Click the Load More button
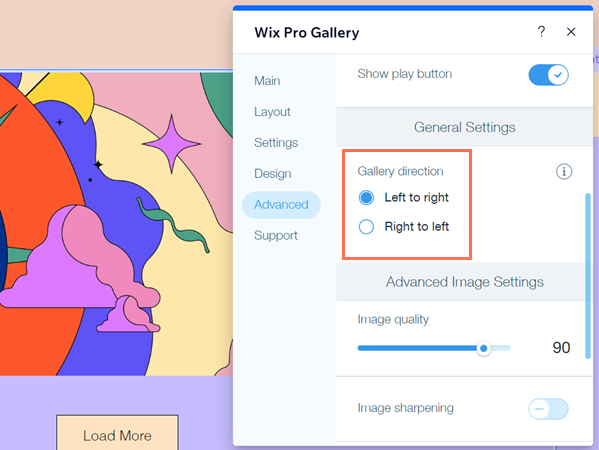This screenshot has height=450, width=599. pyautogui.click(x=117, y=432)
